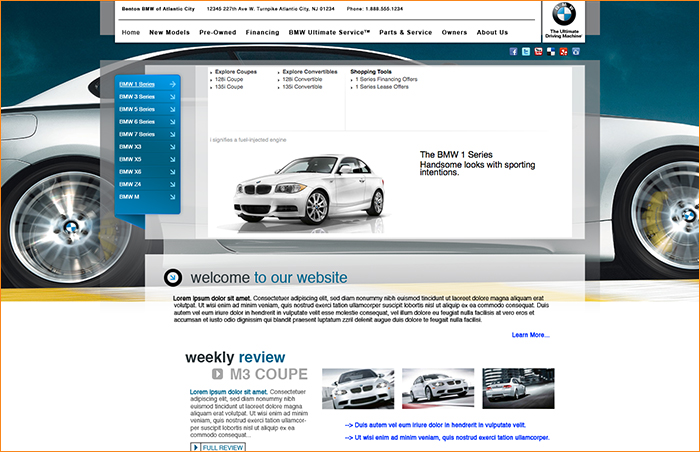Open the Pre-Owned menu
Screen dimensions: 700x452
tap(218, 32)
